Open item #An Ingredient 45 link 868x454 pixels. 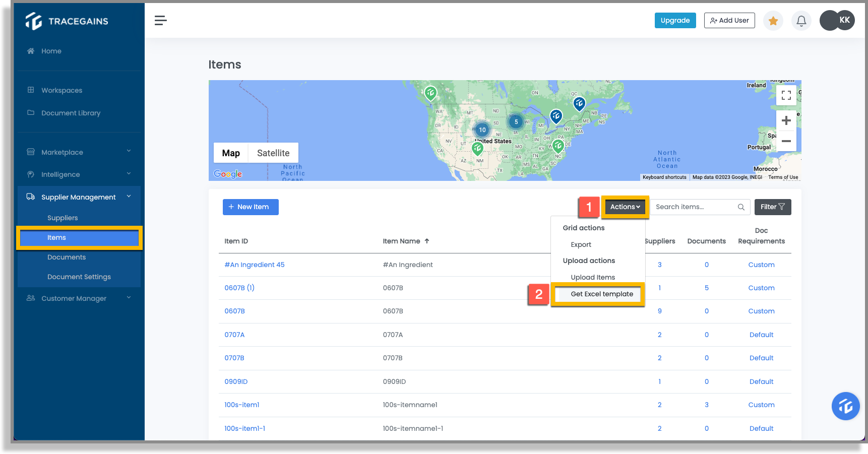point(255,265)
